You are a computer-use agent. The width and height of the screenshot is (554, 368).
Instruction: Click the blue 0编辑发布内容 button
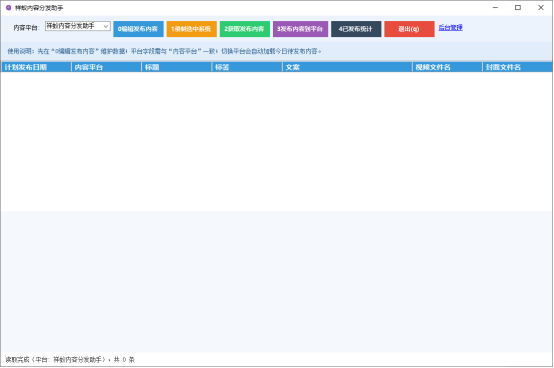138,29
